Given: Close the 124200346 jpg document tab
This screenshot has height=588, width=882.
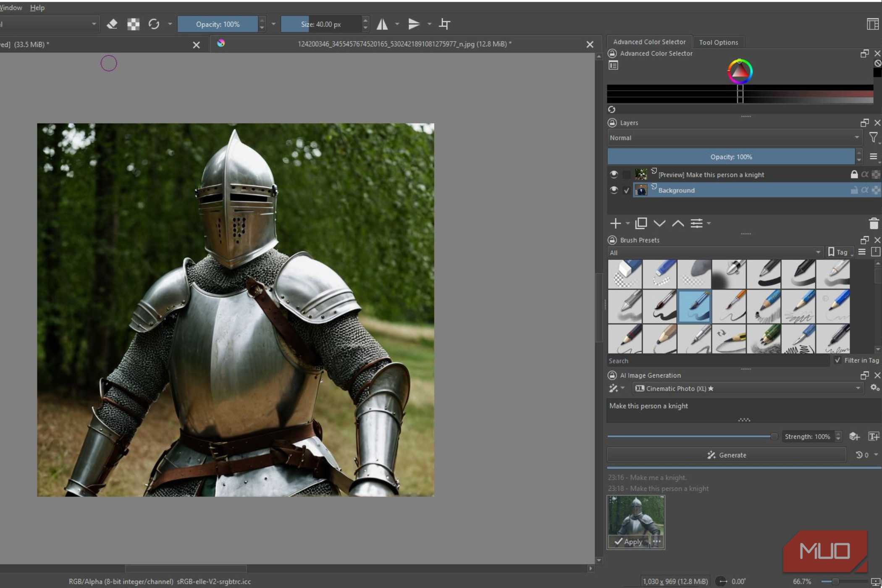Looking at the screenshot, I should pos(590,45).
